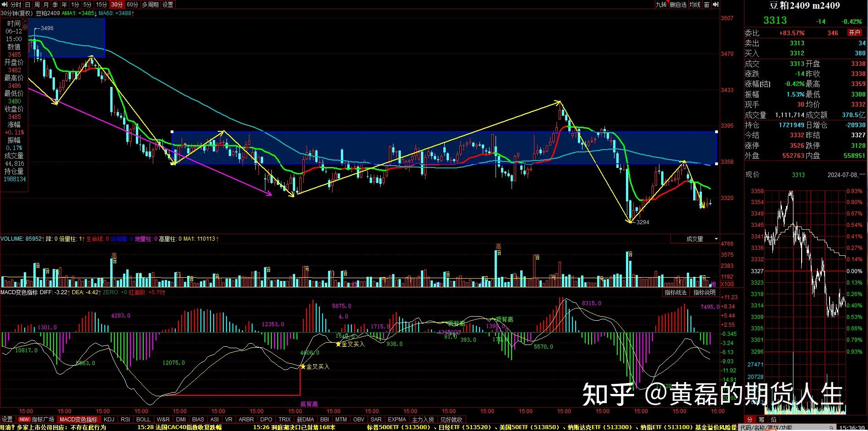Screen dimensions: 868x431
Task: Select the 年 yearly period tab
Action: 65,5
